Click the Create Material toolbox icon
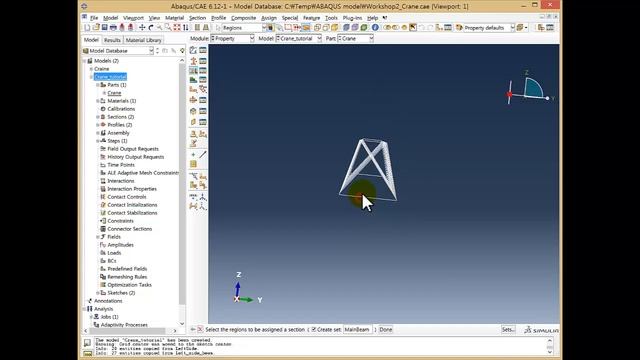640x360 pixels. point(193,50)
